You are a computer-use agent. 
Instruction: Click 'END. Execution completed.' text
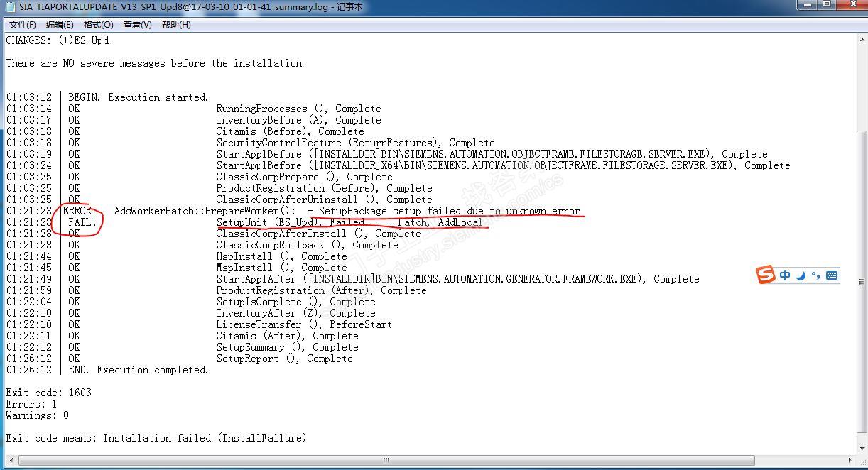point(139,370)
